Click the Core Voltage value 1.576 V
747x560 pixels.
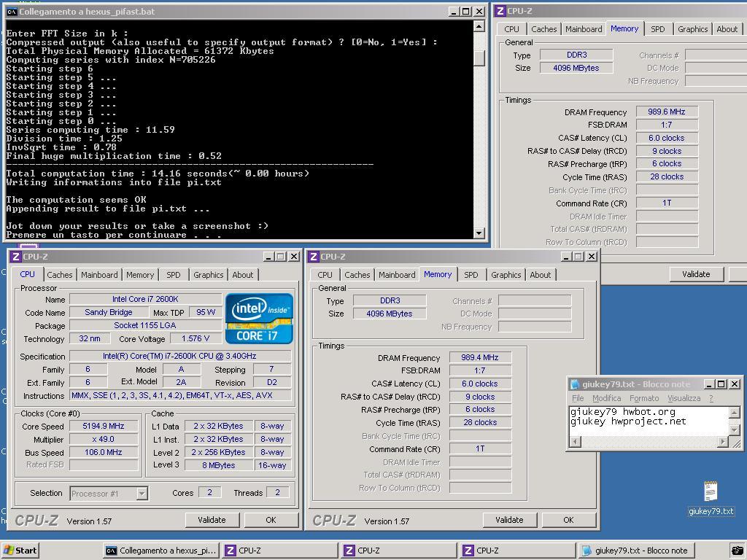point(196,338)
